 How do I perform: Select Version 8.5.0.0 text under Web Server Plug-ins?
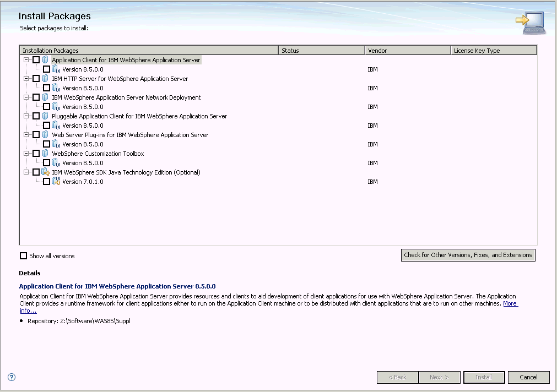83,144
